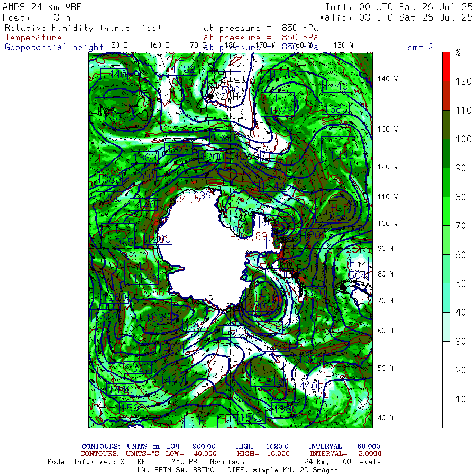Select the "140 W" longitude label

pyautogui.click(x=387, y=79)
